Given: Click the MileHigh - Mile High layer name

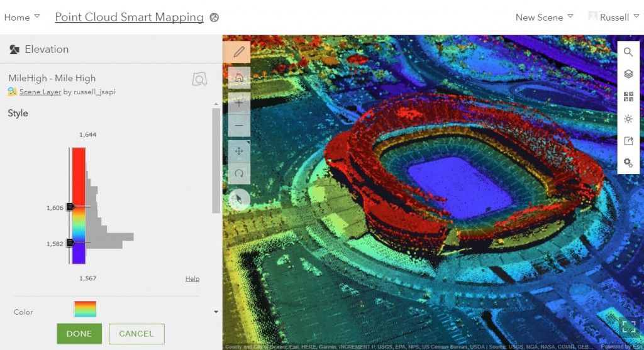Looking at the screenshot, I should point(52,78).
